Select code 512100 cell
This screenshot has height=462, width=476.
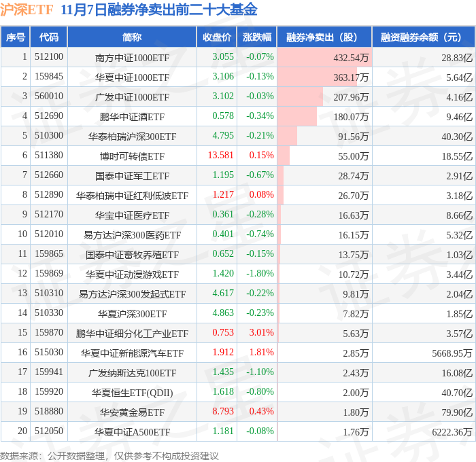tap(49, 56)
